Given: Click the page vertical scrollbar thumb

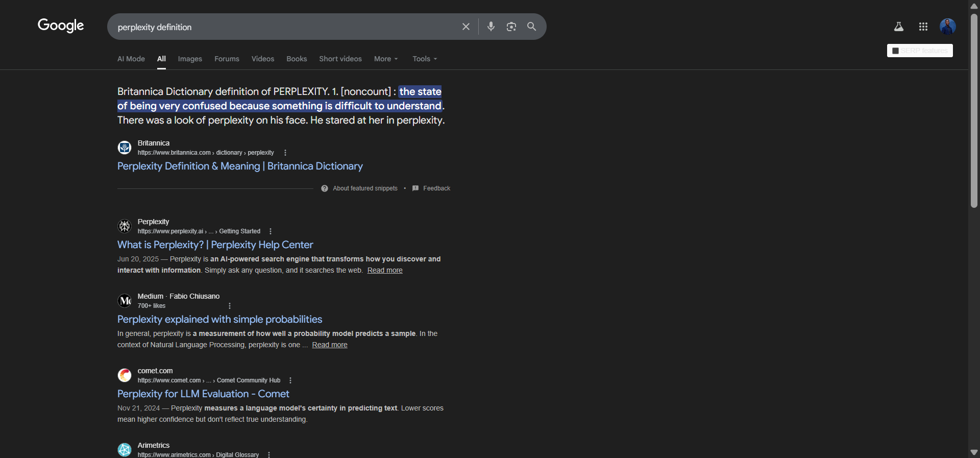Looking at the screenshot, I should (974, 110).
